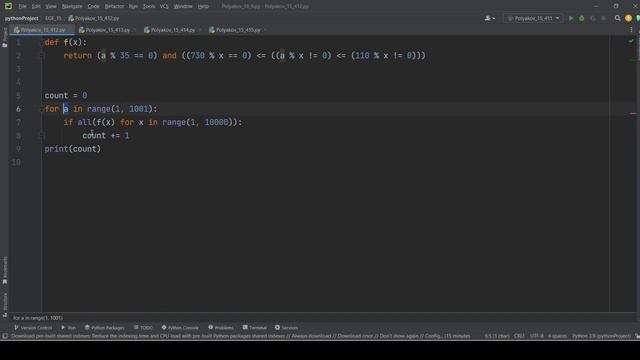Start debugging with the green bug icon
640x360 pixels.
582,18
